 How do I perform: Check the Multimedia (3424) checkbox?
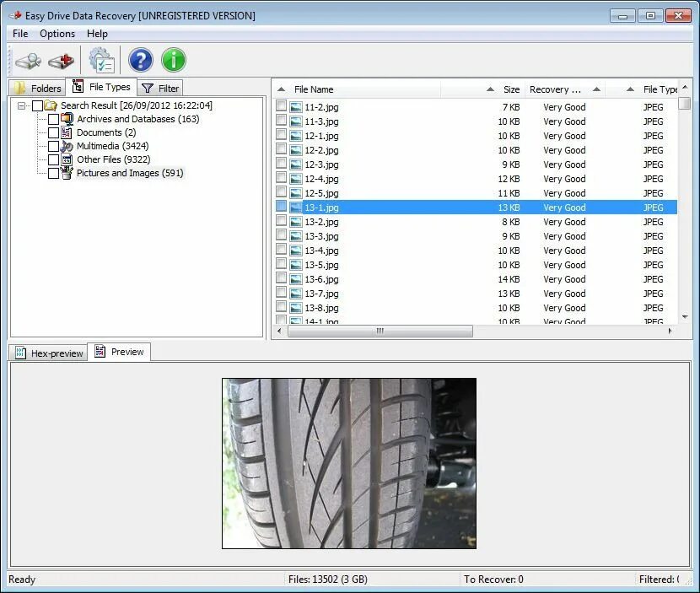[x=54, y=146]
